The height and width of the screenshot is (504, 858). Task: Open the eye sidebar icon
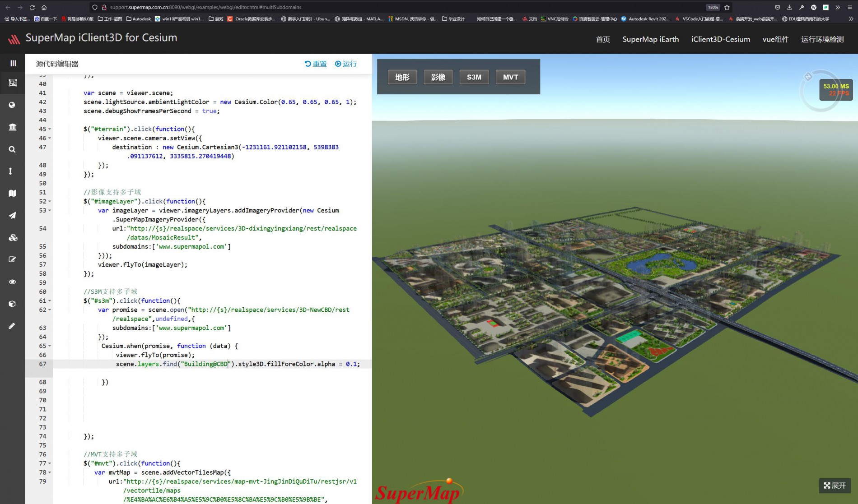coord(12,282)
